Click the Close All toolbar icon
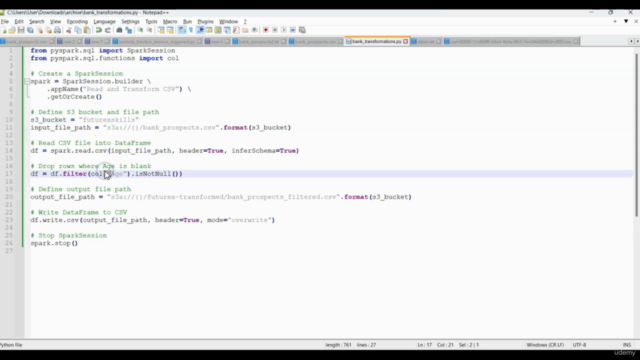Viewport: 640px width, 360px height. [x=49, y=30]
